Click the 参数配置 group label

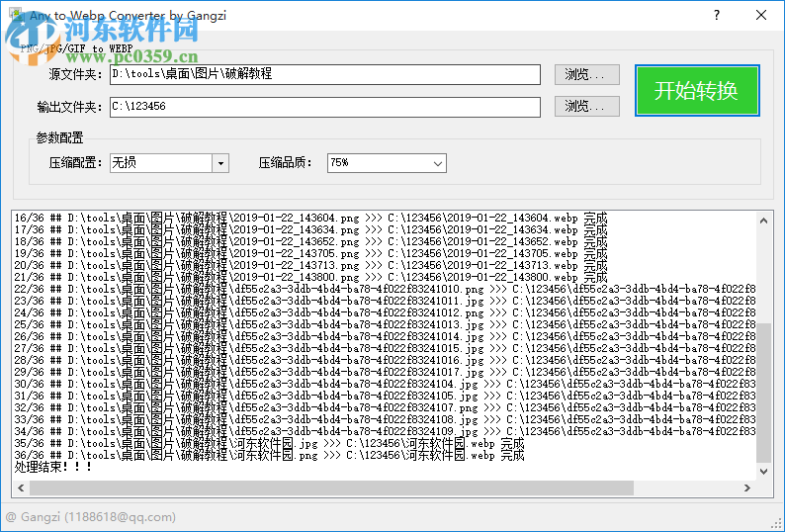click(59, 137)
